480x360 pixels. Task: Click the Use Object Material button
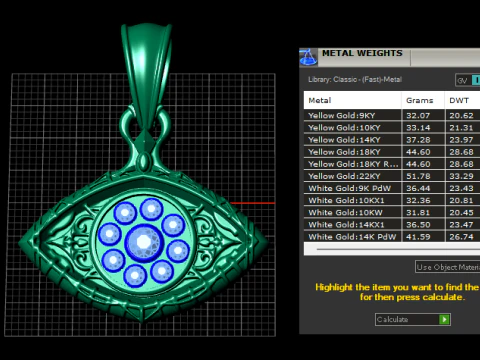coord(448,267)
